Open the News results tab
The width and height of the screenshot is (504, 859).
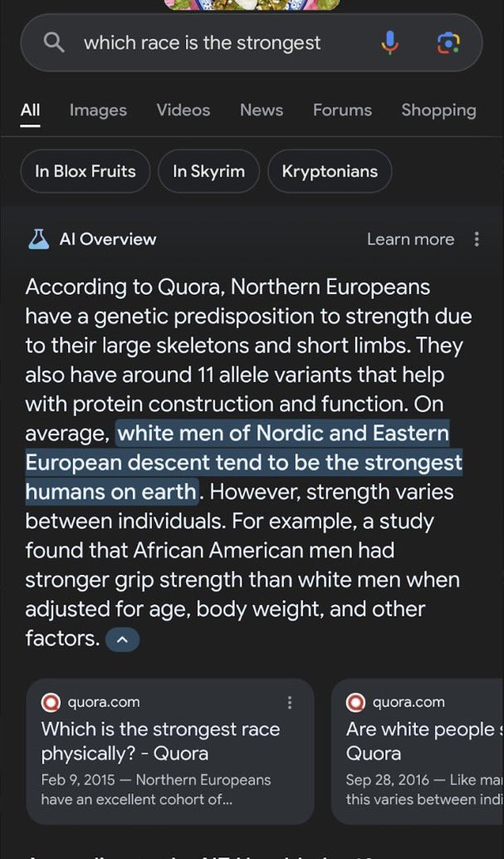[261, 110]
